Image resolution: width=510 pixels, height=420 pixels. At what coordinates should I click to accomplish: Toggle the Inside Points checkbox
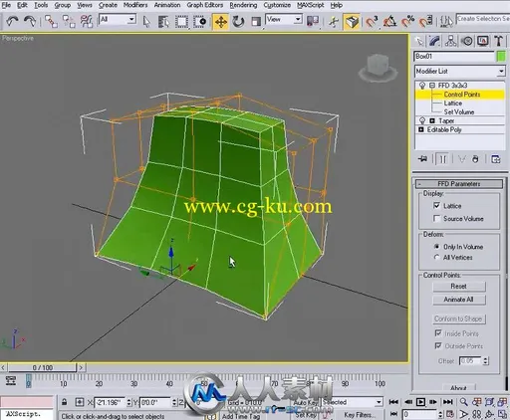438,333
